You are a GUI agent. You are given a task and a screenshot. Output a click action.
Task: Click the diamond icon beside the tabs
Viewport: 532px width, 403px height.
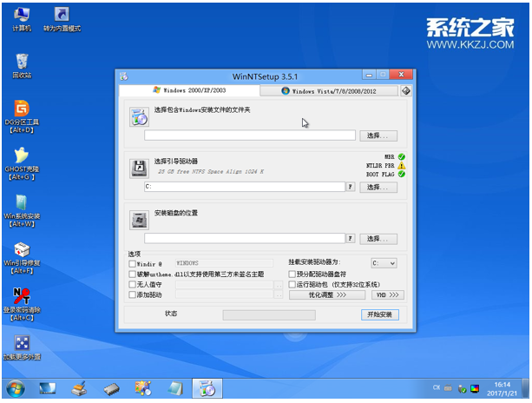pos(406,91)
